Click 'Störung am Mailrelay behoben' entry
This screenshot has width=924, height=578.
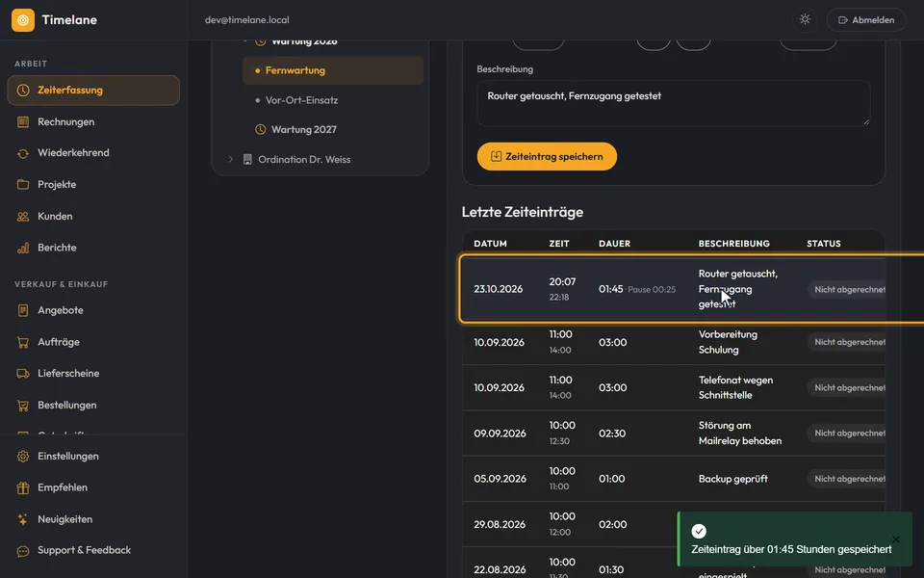740,433
